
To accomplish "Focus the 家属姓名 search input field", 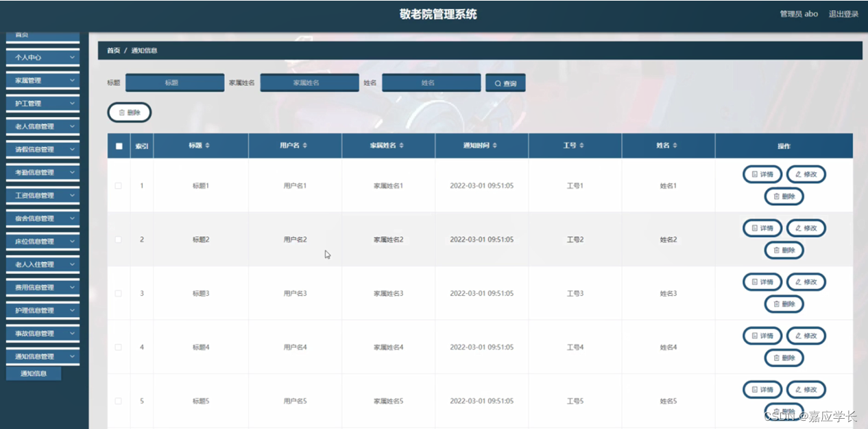I will (309, 82).
